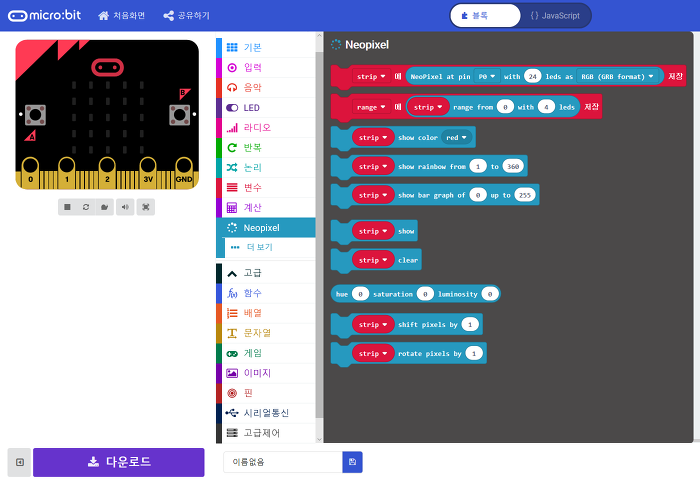Select the strip show block
The width and height of the screenshot is (700, 479).
[x=406, y=231]
